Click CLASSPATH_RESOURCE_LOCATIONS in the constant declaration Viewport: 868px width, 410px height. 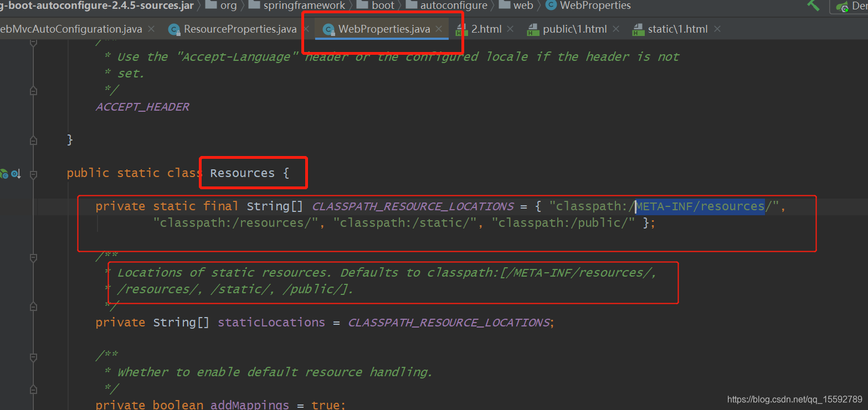[413, 206]
